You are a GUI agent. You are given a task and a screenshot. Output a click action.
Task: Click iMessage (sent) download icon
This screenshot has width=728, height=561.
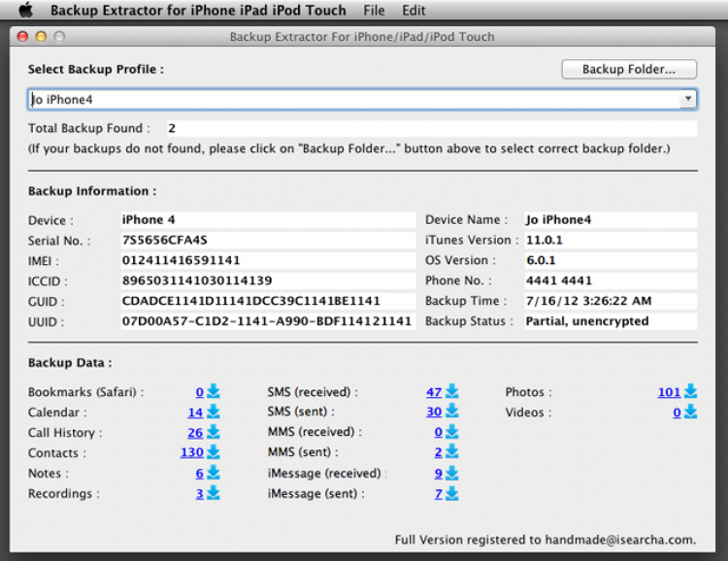(x=451, y=494)
